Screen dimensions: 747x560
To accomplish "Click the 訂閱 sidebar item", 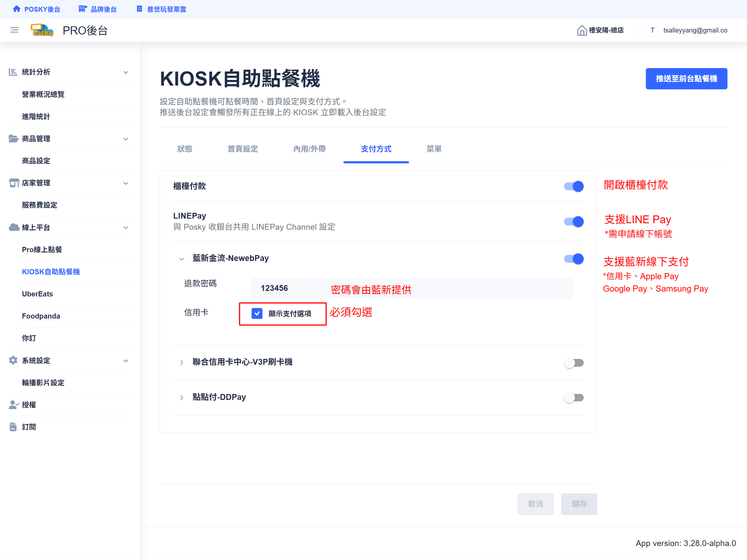I will click(x=29, y=427).
